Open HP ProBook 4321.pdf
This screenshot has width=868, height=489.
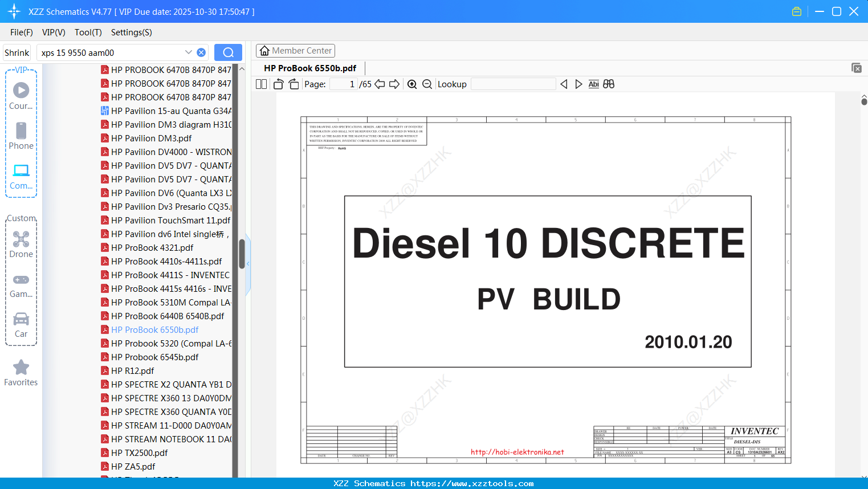tap(147, 248)
